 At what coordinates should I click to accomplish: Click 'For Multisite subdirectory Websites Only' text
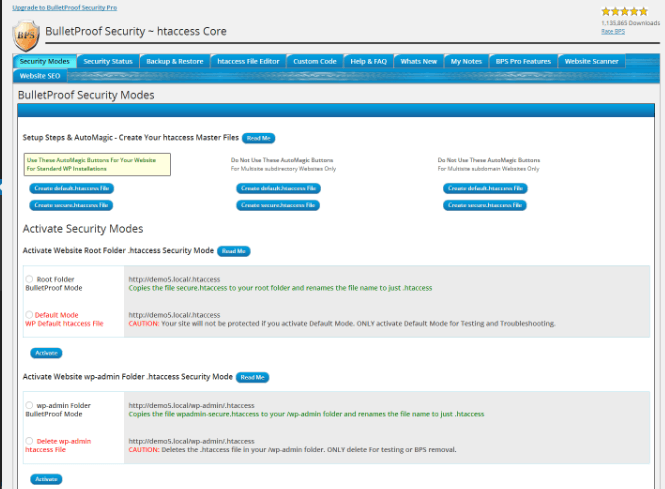coord(283,169)
